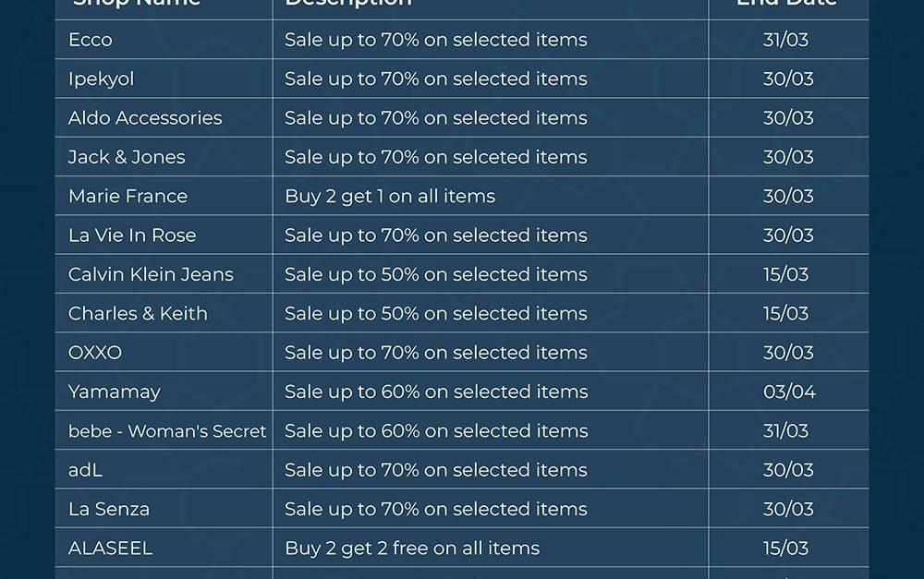
Task: Click 'Buy 2 get 1 on all items'
Action: pos(390,196)
